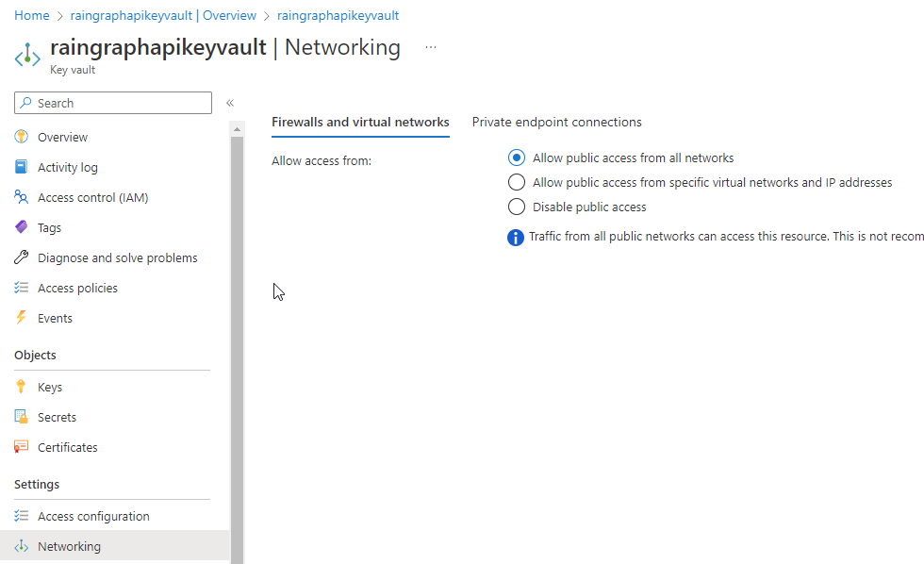Click the key vault networking icon beside title
Viewport: 924px width, 564px height.
pos(27,56)
